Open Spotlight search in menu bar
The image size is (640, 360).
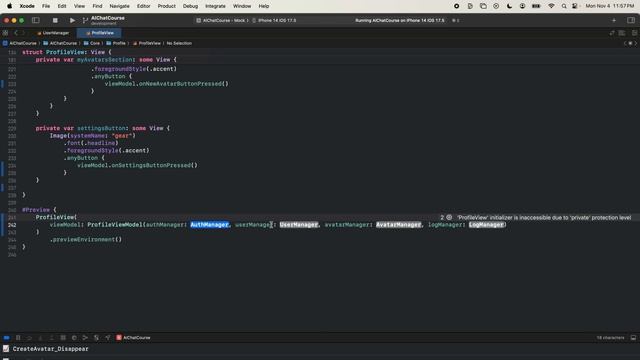(564, 6)
